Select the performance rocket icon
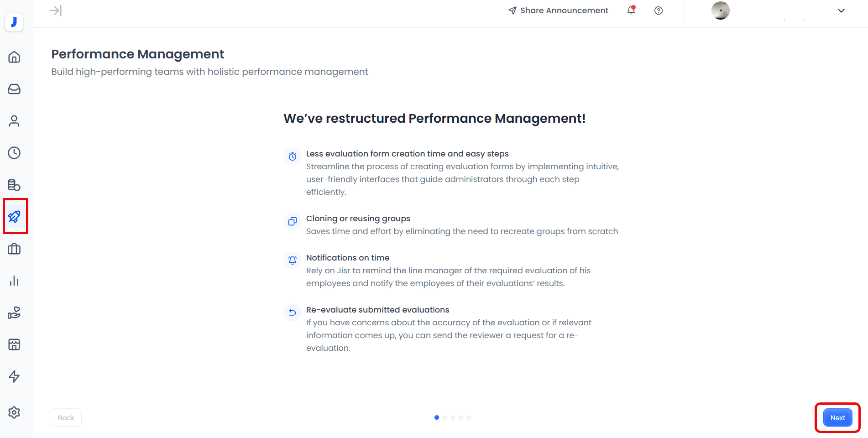The width and height of the screenshot is (868, 438). (x=14, y=217)
